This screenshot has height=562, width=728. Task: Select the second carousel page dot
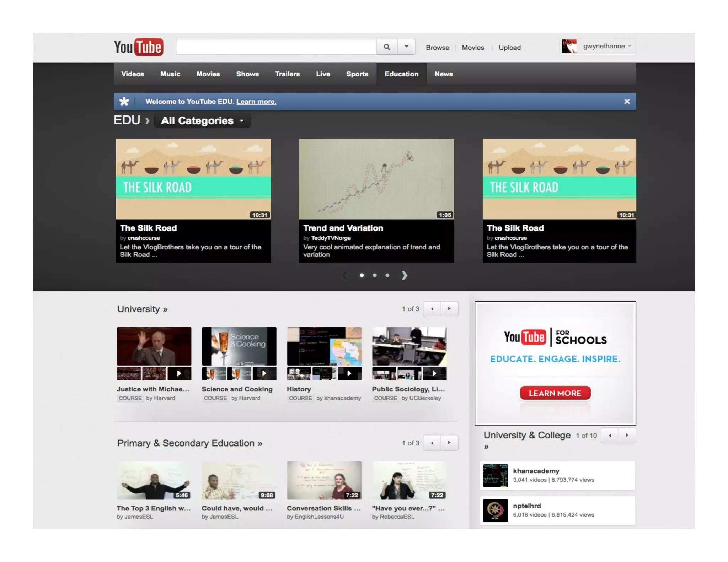pyautogui.click(x=375, y=275)
